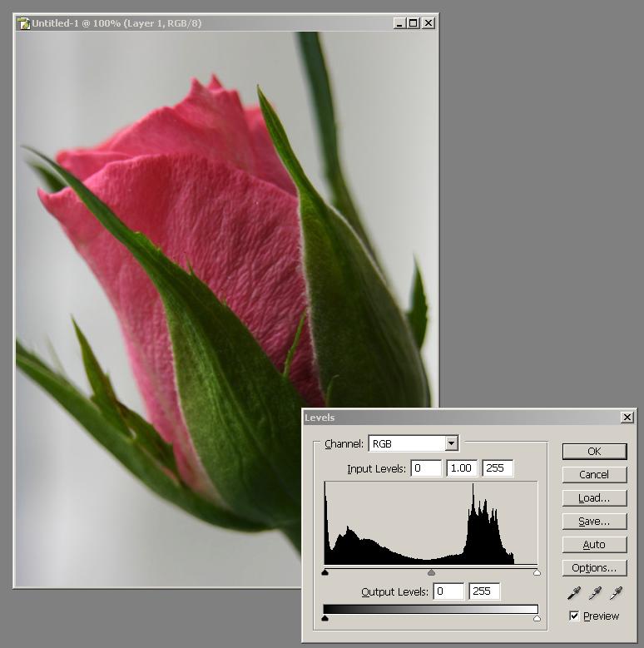Toggle the Preview checkbox
Screen dimensions: 644x648
574,616
